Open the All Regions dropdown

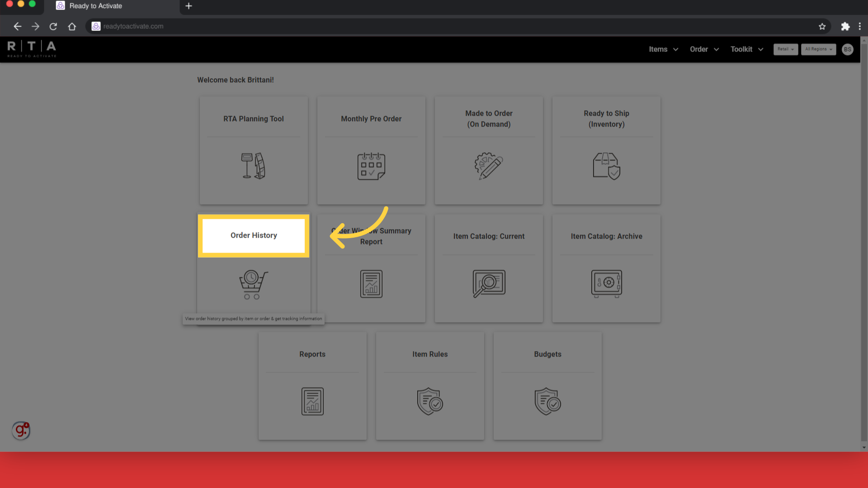pos(818,49)
